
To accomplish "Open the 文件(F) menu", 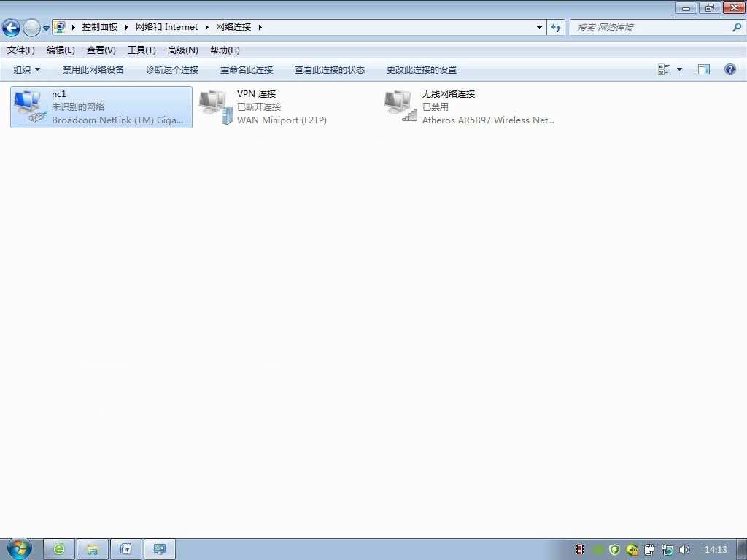I will (21, 50).
